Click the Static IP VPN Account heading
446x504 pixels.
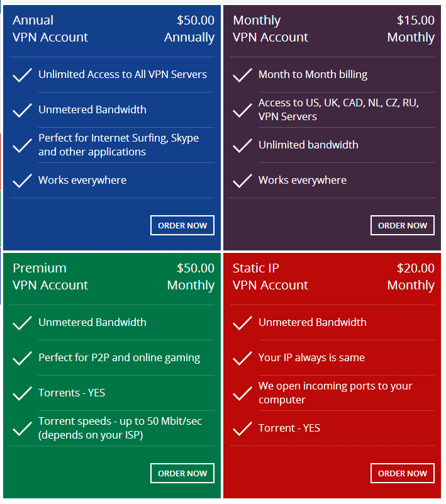pyautogui.click(x=270, y=277)
